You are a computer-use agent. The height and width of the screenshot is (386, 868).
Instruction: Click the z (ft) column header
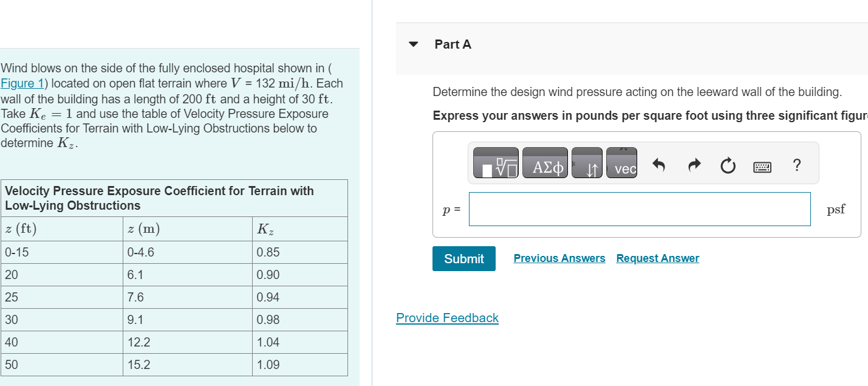[21, 229]
